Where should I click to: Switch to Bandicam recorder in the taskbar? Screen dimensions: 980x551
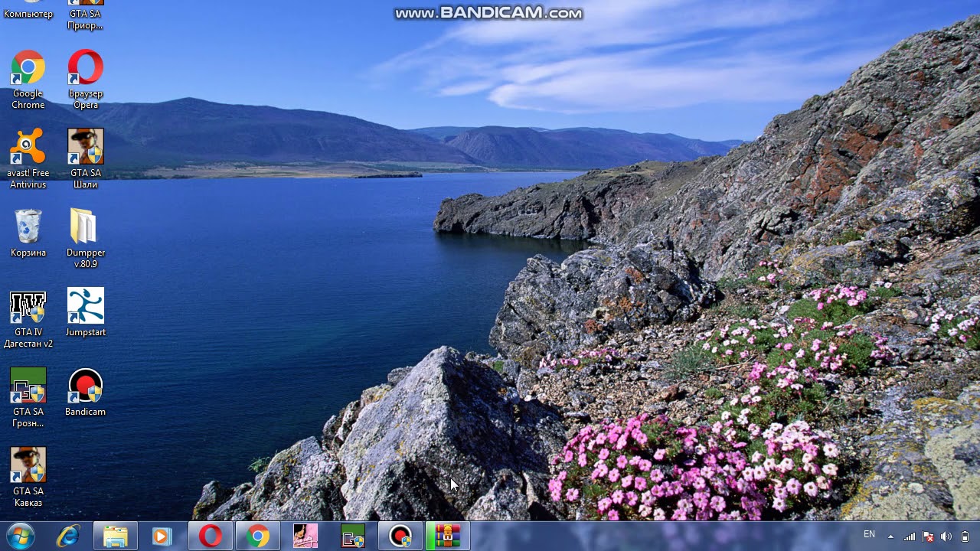400,536
